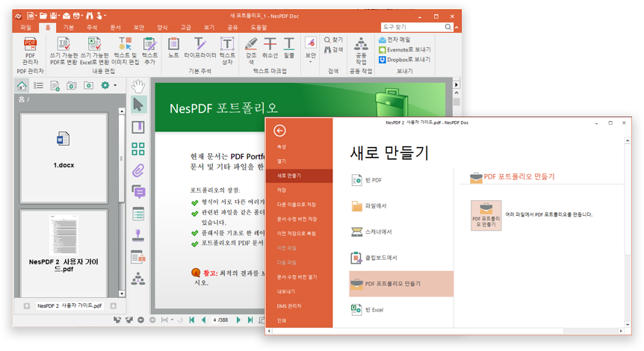
Task: Click the PDF 포트폴리오 만들기 large button
Action: tap(486, 216)
